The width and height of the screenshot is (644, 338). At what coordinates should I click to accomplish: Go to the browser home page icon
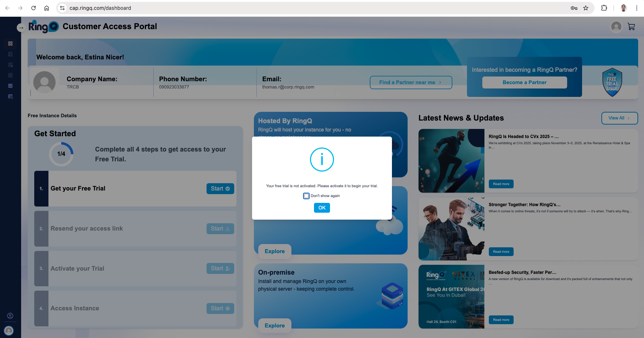47,8
